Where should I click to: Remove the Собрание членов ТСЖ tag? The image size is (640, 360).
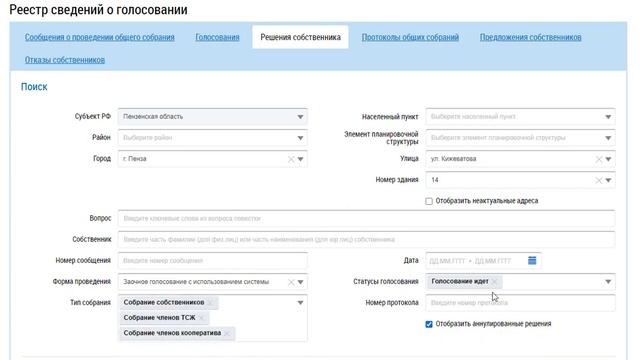point(202,318)
